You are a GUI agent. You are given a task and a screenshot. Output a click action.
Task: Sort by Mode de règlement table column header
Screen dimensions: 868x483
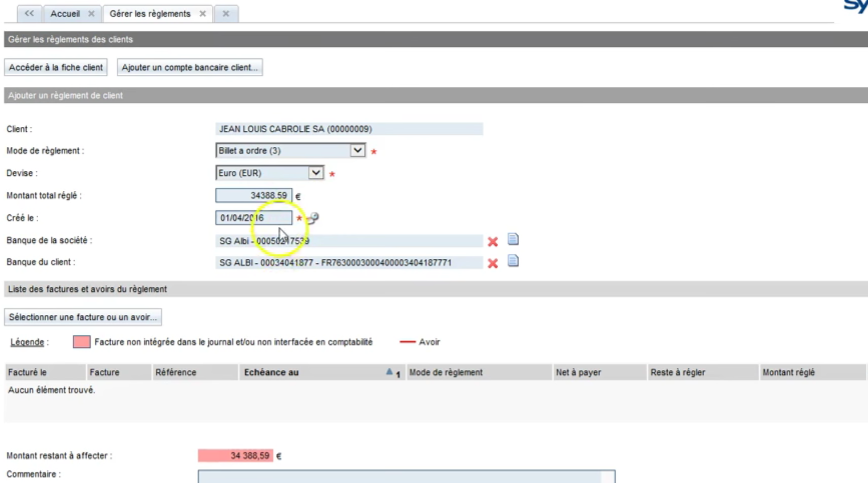click(x=479, y=372)
